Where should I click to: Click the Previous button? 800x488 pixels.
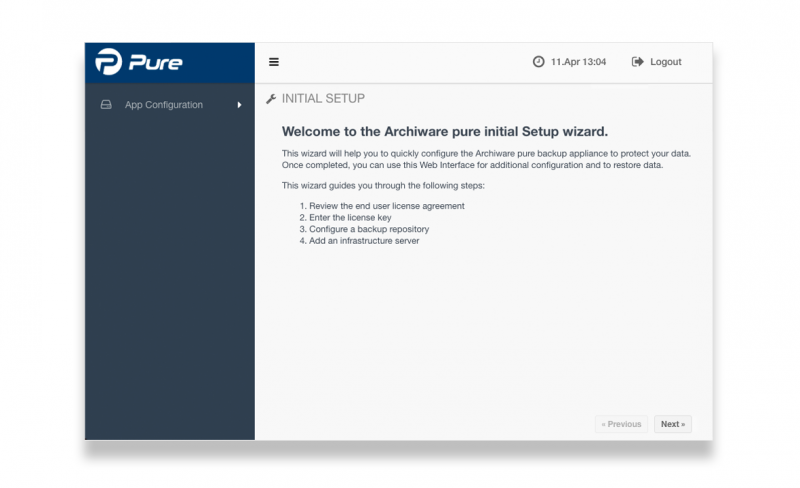[x=621, y=424]
